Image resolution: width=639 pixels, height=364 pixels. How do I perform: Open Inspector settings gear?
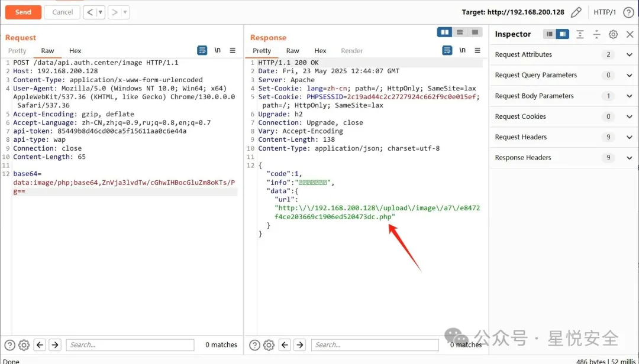tap(613, 34)
